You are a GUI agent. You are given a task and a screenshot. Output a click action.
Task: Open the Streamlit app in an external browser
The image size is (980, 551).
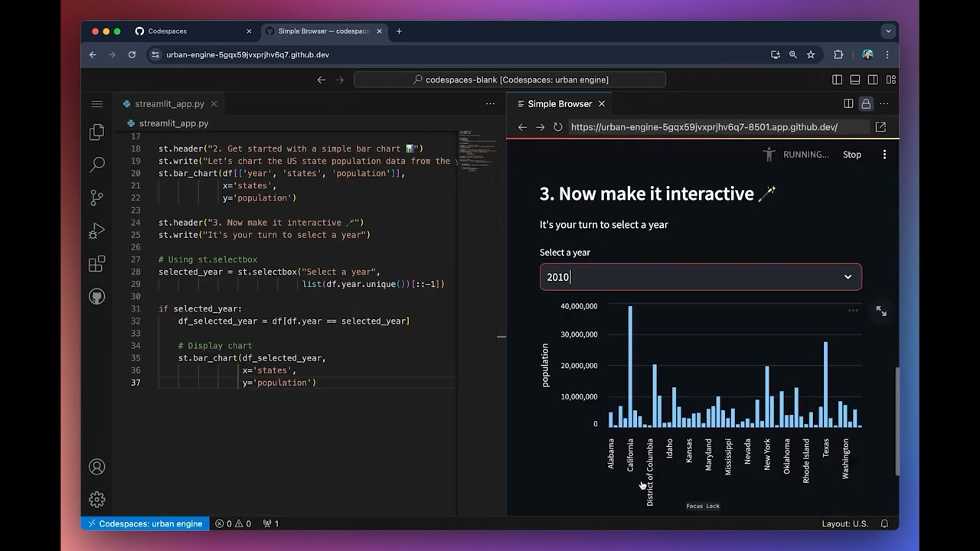click(x=880, y=127)
